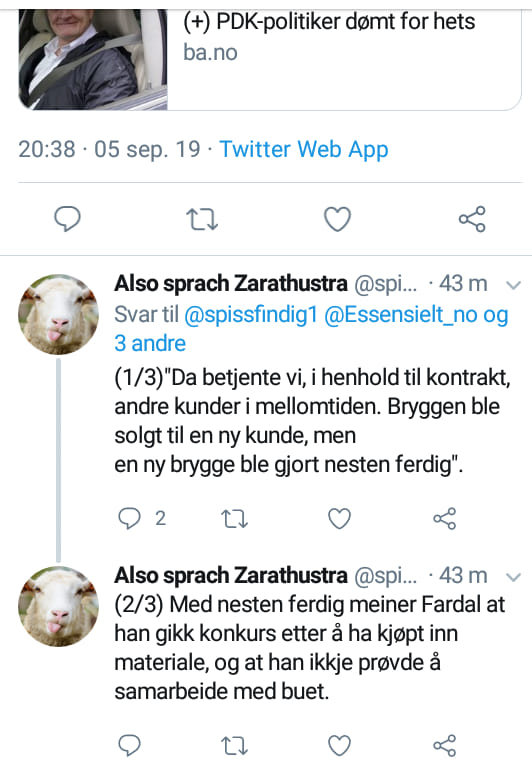
Task: Open the @spissfindig1 mention
Action: click(x=251, y=315)
